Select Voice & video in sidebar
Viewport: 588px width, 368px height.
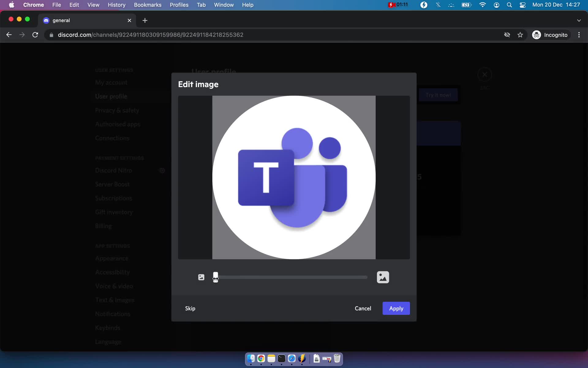click(114, 286)
